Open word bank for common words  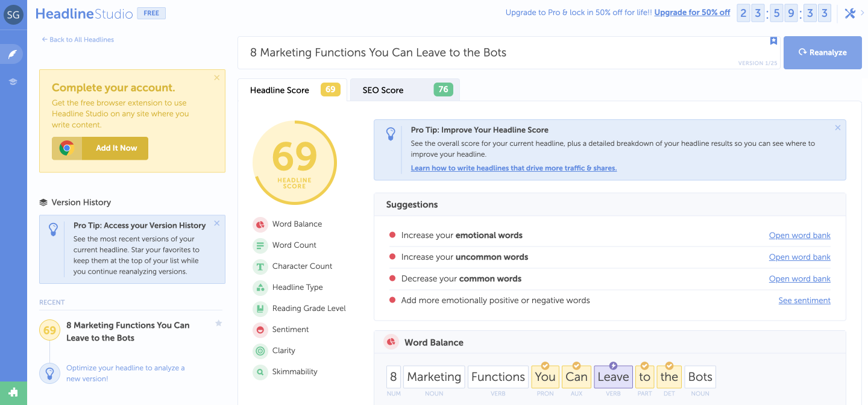coord(800,279)
